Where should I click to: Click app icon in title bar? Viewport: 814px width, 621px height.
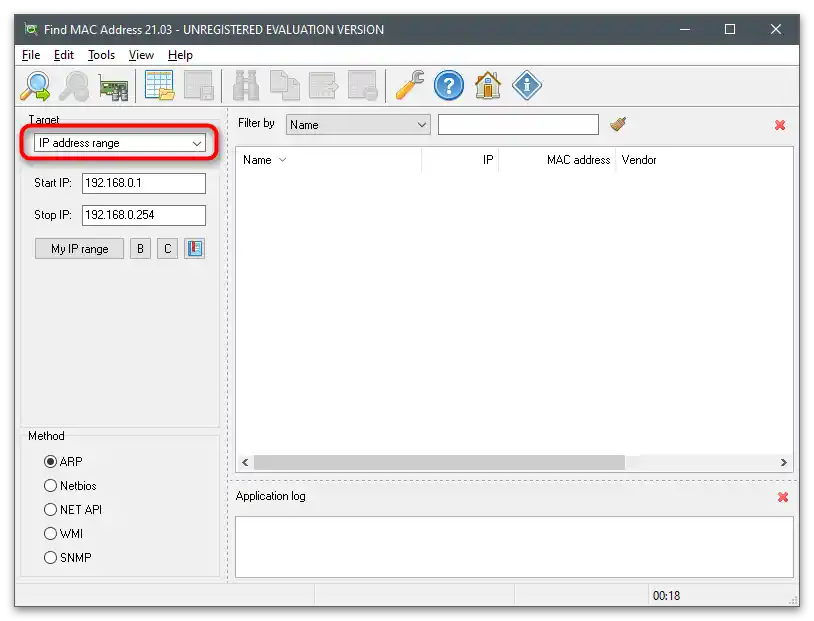31,30
